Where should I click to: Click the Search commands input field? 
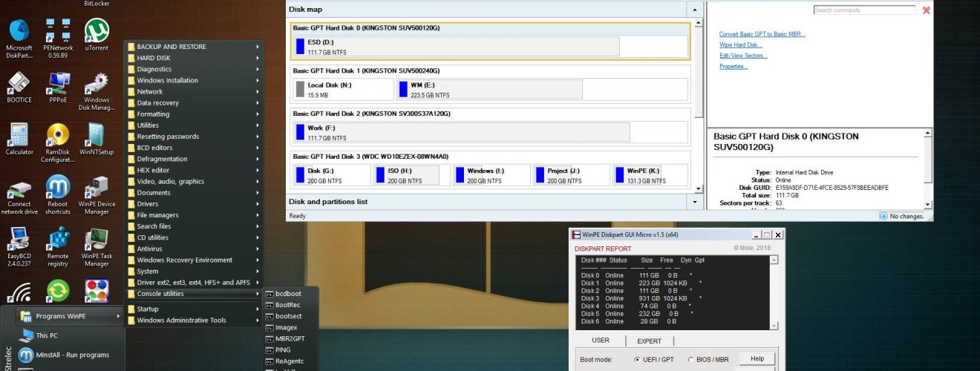tap(864, 10)
